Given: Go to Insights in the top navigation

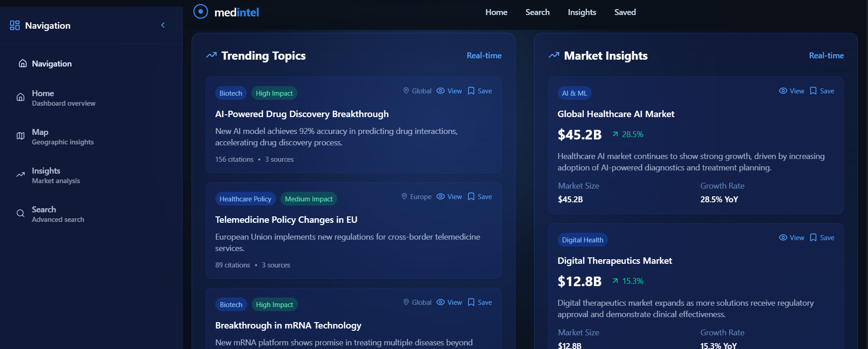Looking at the screenshot, I should (582, 12).
